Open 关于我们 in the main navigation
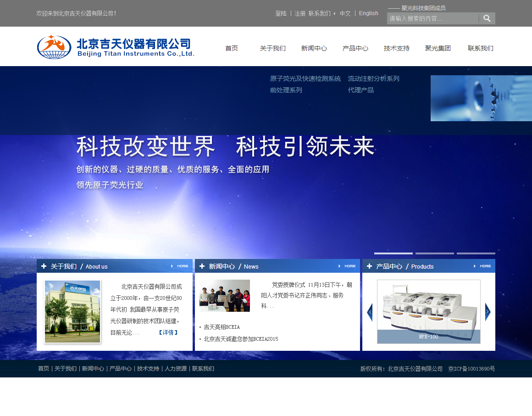 273,48
